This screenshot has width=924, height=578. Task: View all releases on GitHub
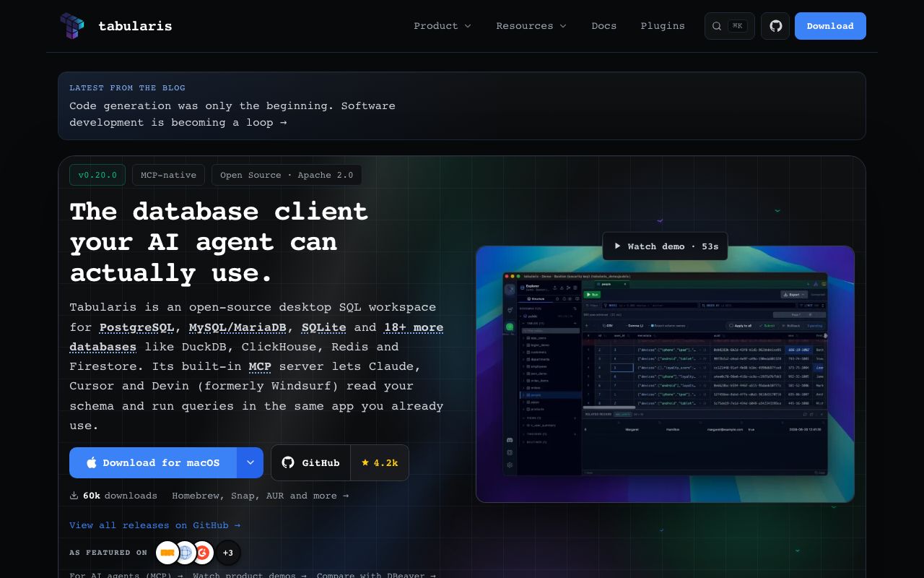[x=154, y=525]
